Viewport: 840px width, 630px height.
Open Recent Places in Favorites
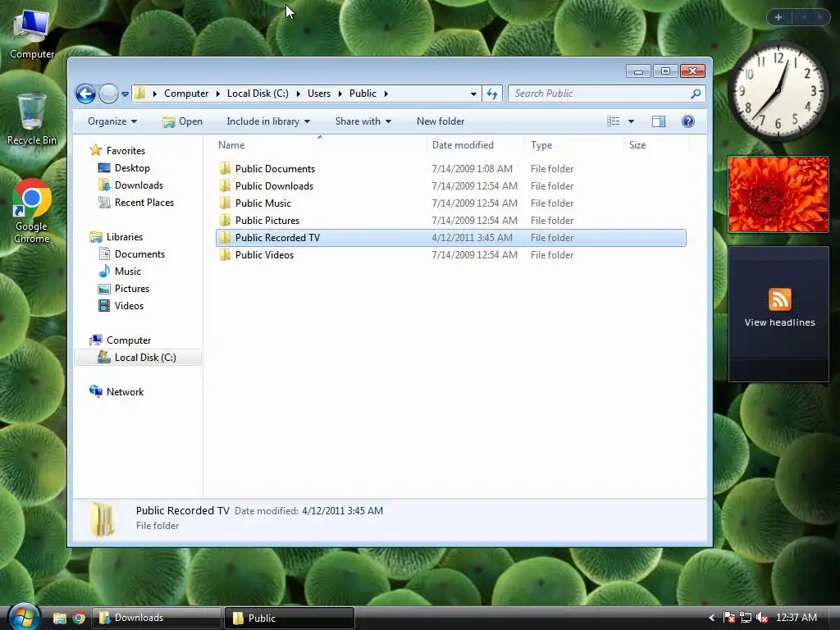click(136, 203)
